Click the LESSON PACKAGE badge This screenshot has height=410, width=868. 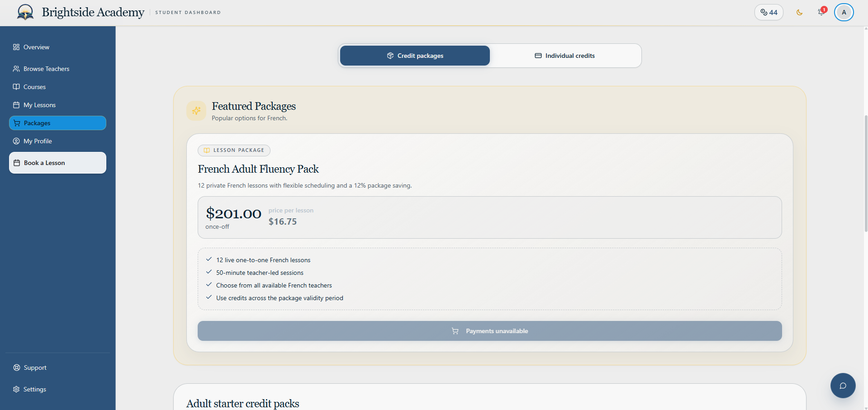[x=234, y=150]
